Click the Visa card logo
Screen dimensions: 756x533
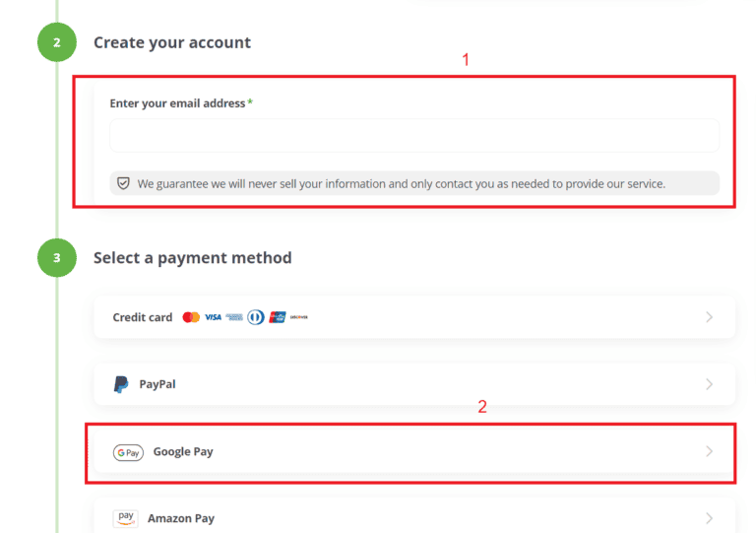[213, 317]
